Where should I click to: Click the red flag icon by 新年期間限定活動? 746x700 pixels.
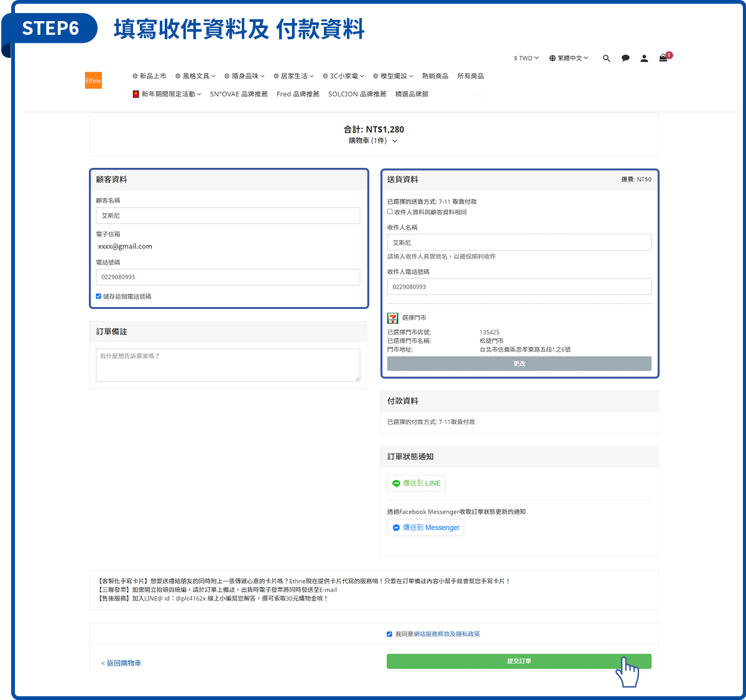pyautogui.click(x=136, y=94)
